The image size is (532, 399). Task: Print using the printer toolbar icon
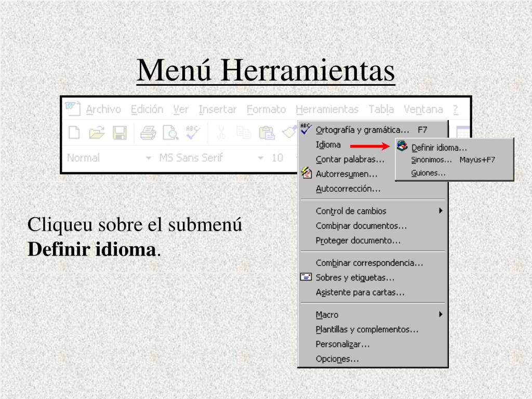[148, 132]
